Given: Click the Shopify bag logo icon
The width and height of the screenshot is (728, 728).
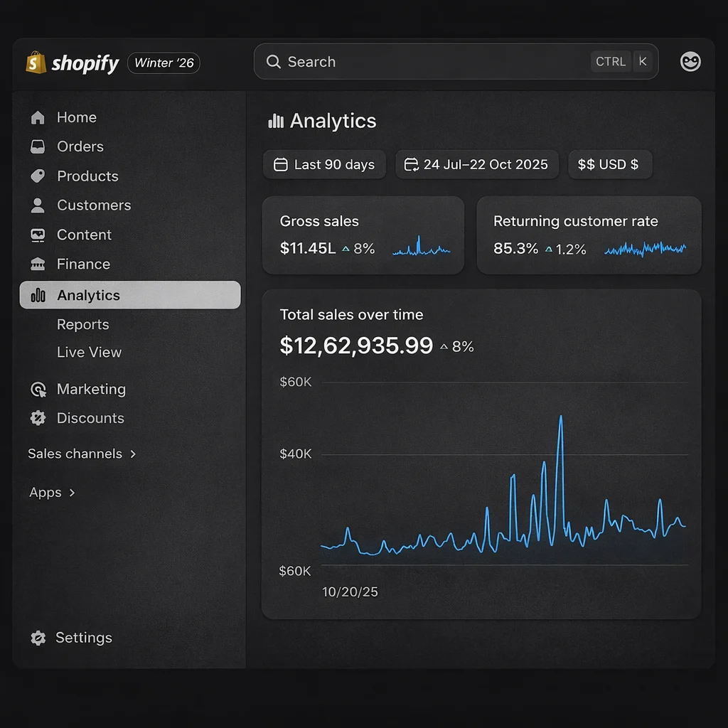Looking at the screenshot, I should [x=36, y=63].
